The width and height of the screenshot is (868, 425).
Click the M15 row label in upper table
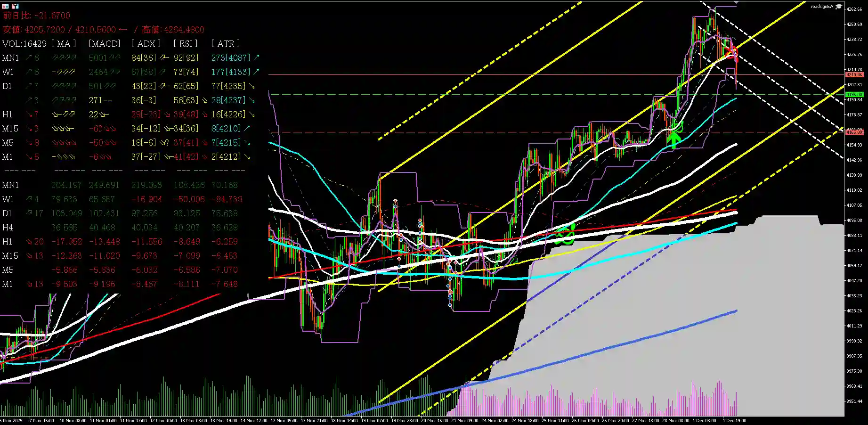10,129
